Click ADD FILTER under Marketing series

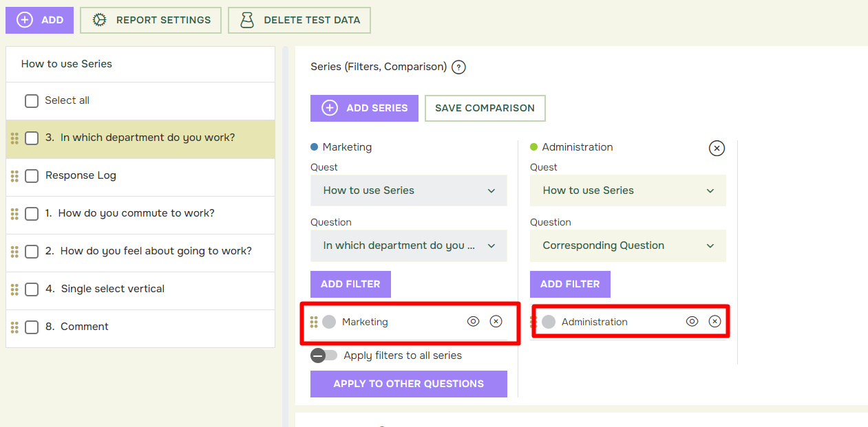[x=350, y=284]
